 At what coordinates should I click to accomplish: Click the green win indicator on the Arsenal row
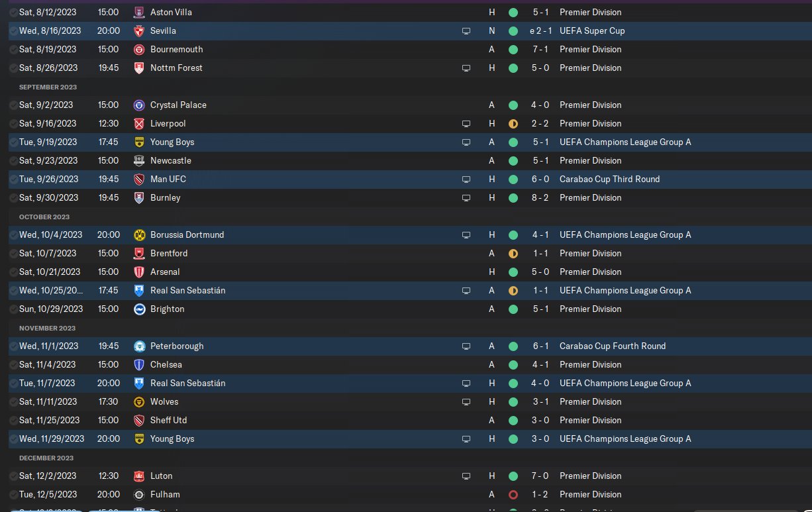pyautogui.click(x=513, y=272)
